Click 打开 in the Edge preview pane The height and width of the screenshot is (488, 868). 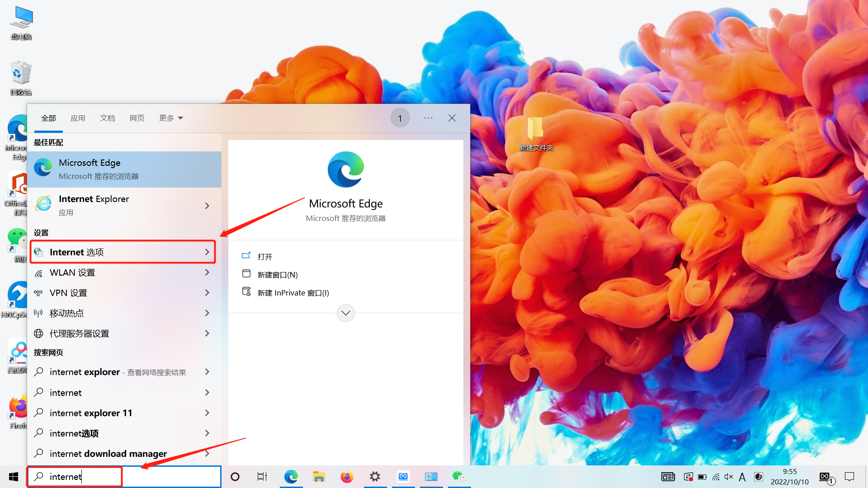pyautogui.click(x=264, y=257)
